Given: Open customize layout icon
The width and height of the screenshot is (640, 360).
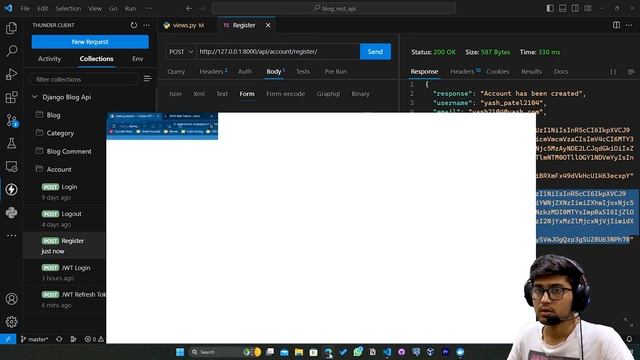Looking at the screenshot, I should pyautogui.click(x=588, y=8).
